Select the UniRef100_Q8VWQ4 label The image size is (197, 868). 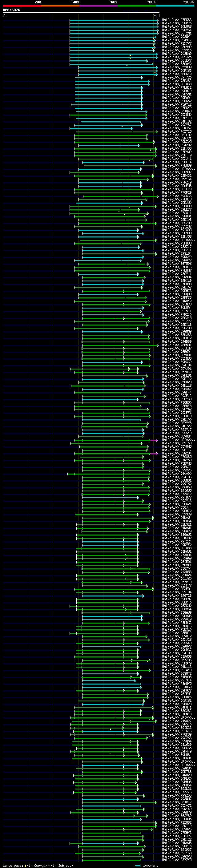coord(176,436)
